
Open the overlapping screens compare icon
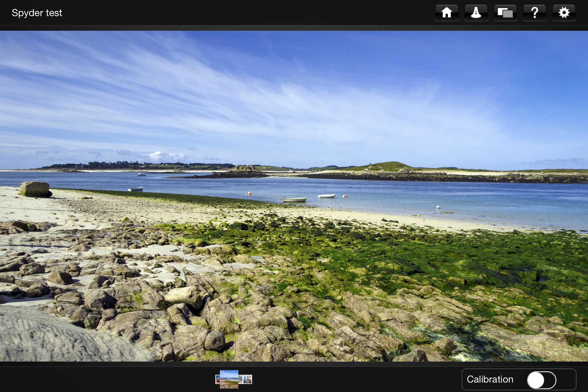point(505,13)
